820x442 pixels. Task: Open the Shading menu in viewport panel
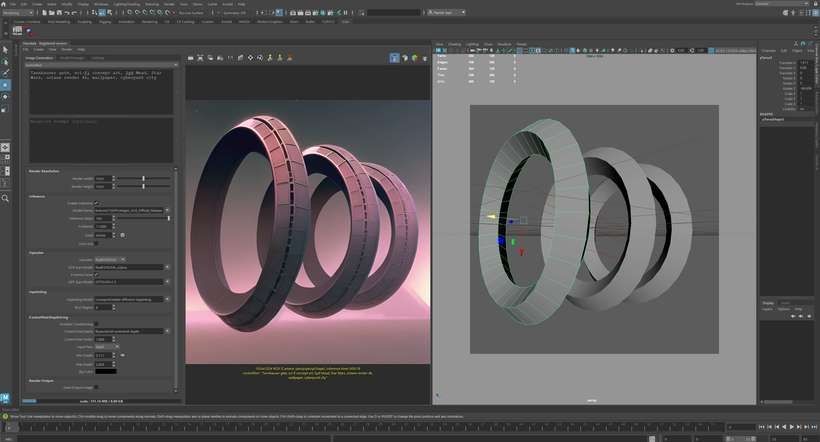(x=454, y=44)
